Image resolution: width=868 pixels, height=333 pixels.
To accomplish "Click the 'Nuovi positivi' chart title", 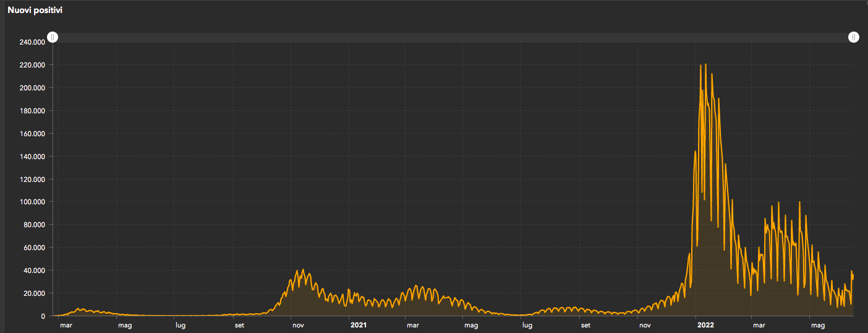I will click(x=35, y=11).
